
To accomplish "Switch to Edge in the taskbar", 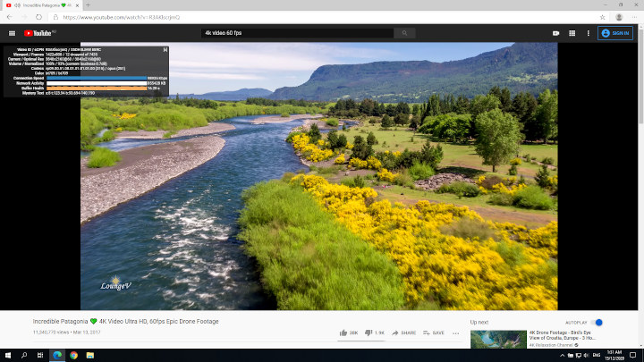I will [57, 355].
